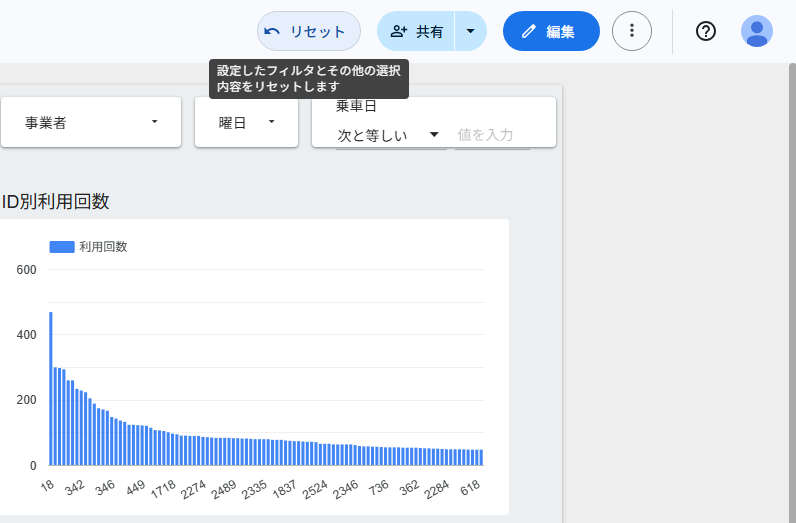The image size is (796, 523).
Task: Click the pencil icon in 編集 button
Action: pyautogui.click(x=529, y=32)
